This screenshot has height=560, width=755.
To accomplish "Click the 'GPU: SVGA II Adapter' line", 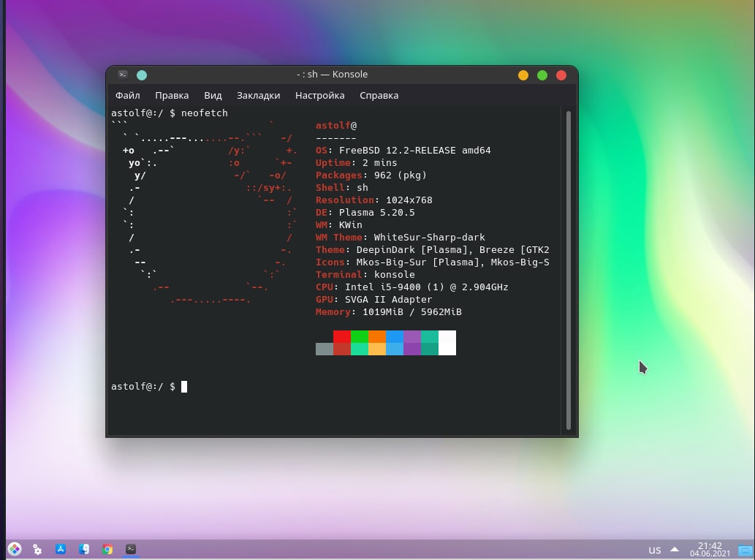I will tap(374, 300).
